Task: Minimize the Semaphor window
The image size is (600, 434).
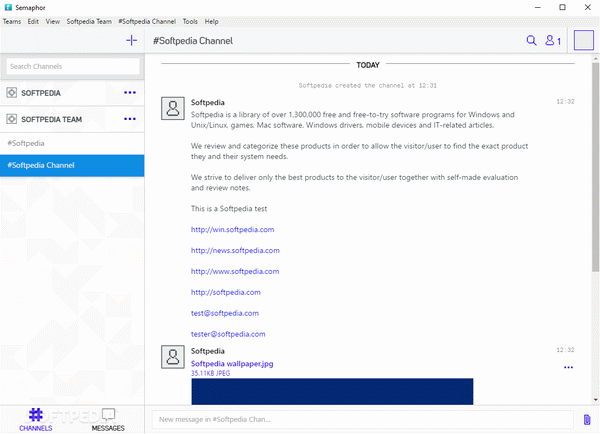Action: click(538, 7)
